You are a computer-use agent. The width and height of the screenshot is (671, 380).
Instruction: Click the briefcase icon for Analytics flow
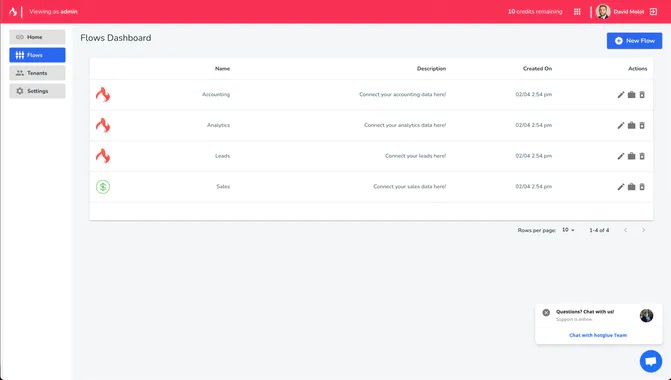click(631, 125)
